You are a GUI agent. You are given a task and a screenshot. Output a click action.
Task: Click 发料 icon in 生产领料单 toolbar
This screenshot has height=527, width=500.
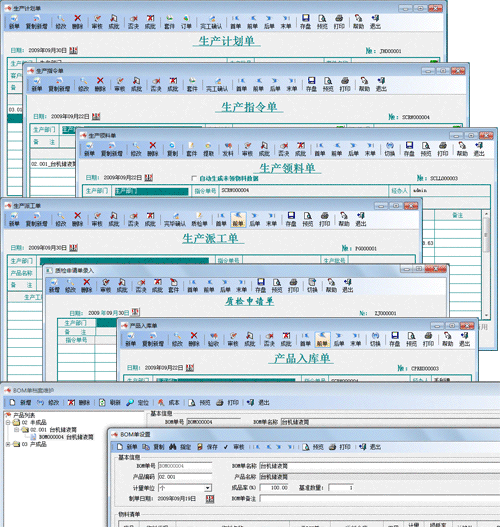[228, 149]
